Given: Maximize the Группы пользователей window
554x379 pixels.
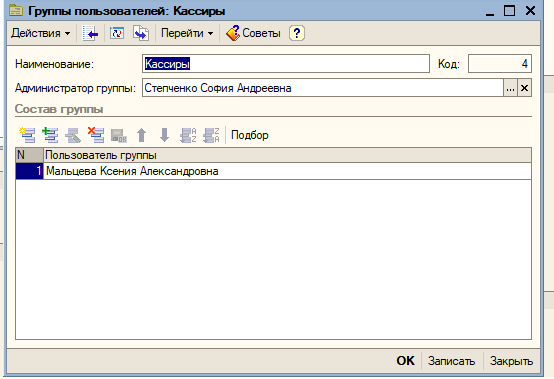Looking at the screenshot, I should point(509,11).
